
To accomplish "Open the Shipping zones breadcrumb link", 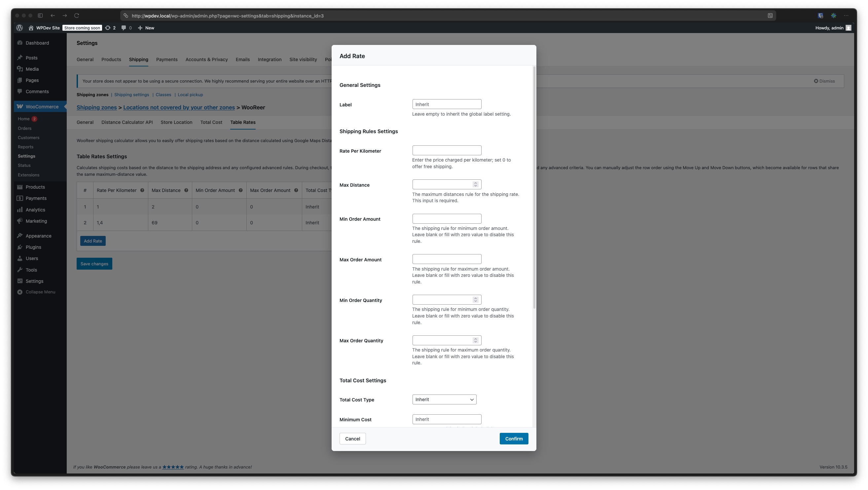I will click(x=96, y=107).
